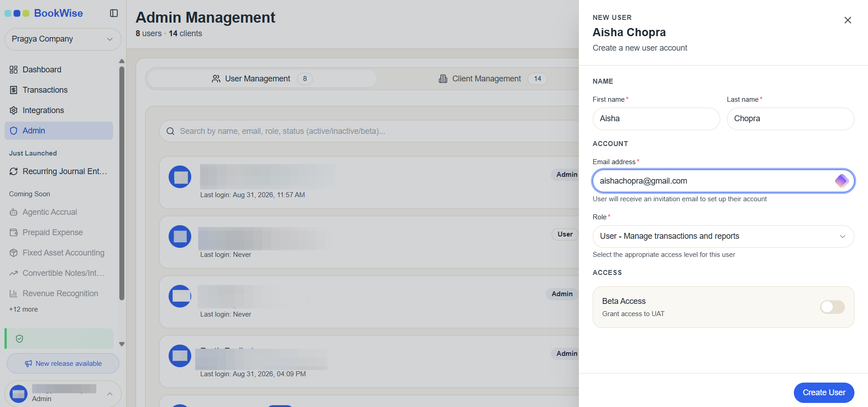Click Create User button
Image resolution: width=868 pixels, height=407 pixels.
tap(824, 393)
